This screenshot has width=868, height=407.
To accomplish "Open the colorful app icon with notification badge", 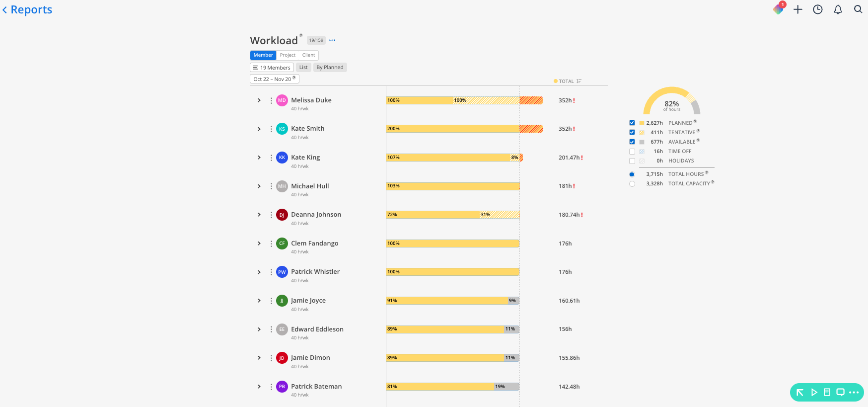I will 779,9.
